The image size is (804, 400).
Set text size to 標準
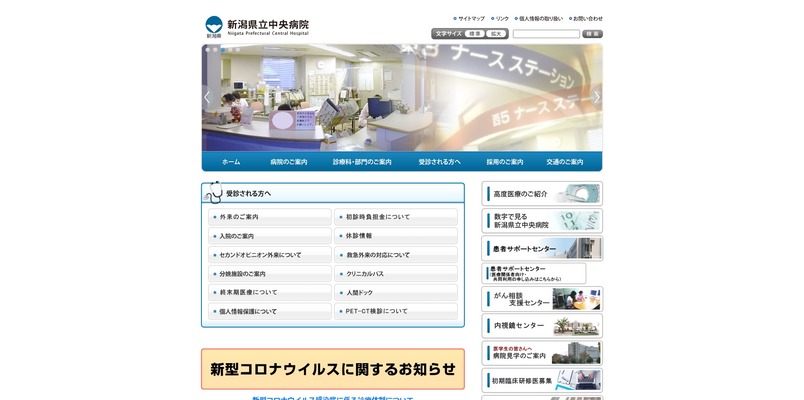(475, 34)
